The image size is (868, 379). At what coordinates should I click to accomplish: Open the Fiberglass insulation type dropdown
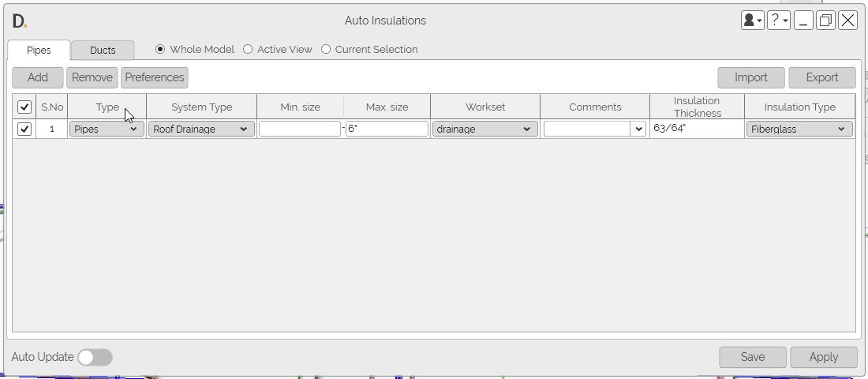[x=799, y=129]
